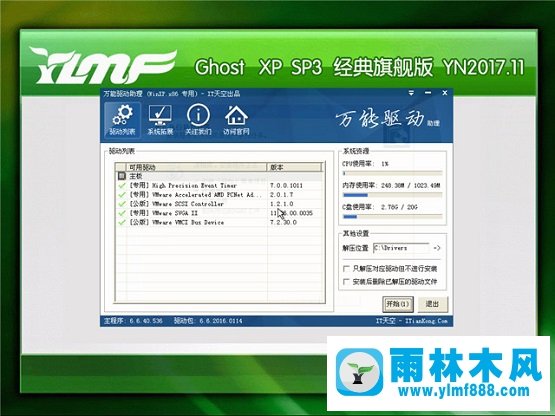Open the 驱动列表 gear tab
The image size is (555, 416).
click(122, 120)
